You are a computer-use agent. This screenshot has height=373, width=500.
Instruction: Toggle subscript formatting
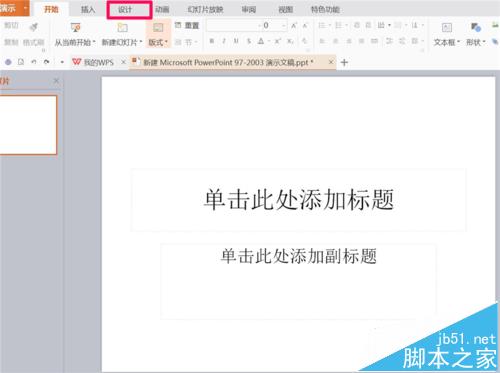290,41
